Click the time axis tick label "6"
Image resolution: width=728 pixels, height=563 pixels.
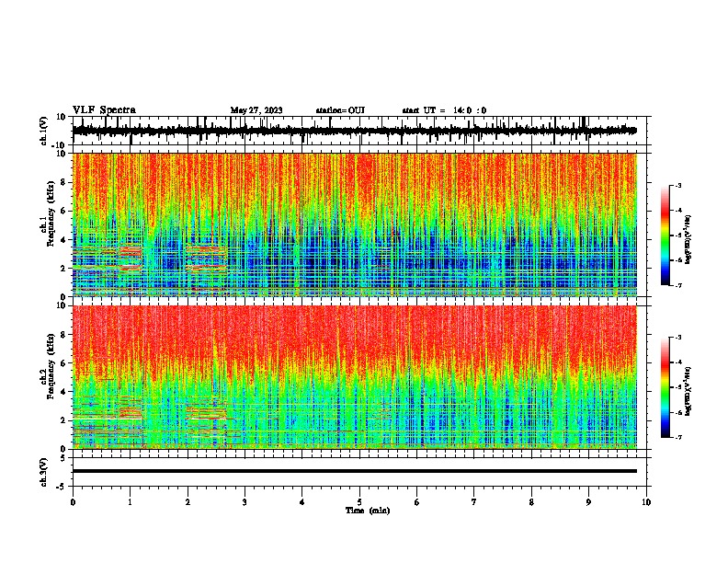[x=416, y=502]
